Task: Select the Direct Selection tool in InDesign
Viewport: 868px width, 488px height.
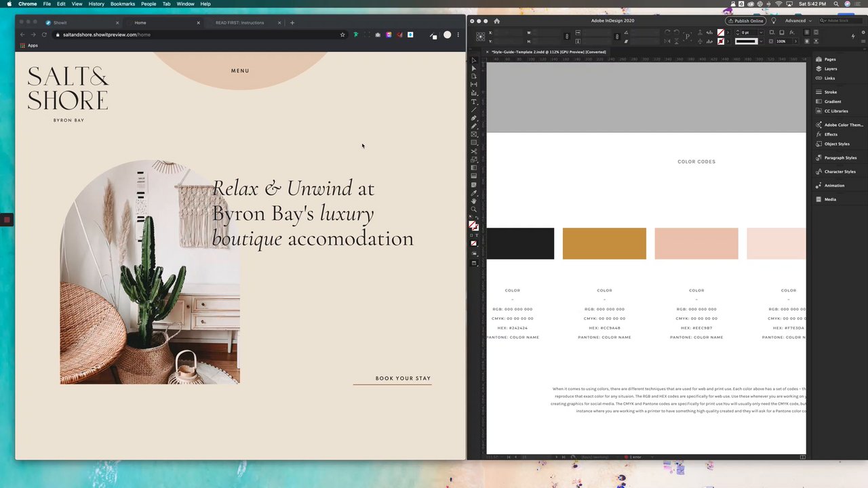Action: coord(474,68)
